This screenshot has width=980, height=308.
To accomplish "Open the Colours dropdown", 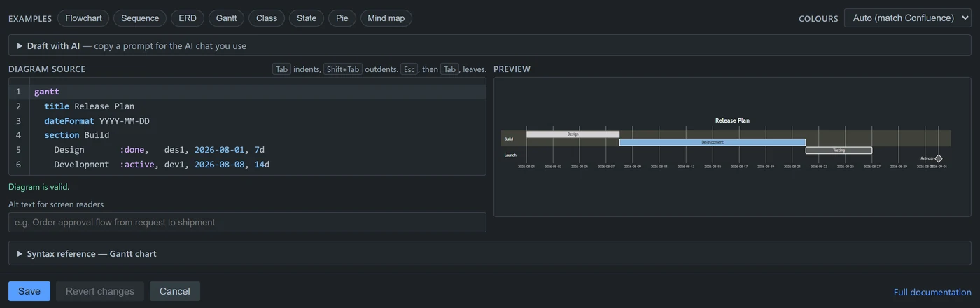I will tap(908, 18).
